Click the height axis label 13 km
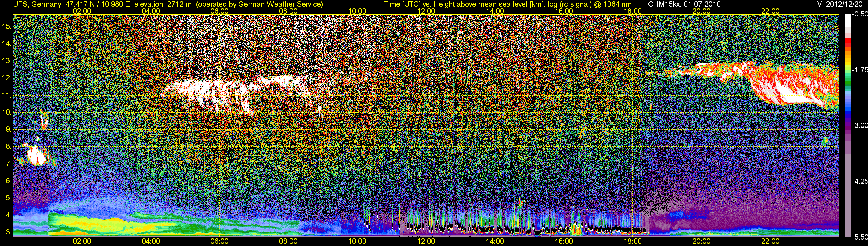 click(6, 61)
